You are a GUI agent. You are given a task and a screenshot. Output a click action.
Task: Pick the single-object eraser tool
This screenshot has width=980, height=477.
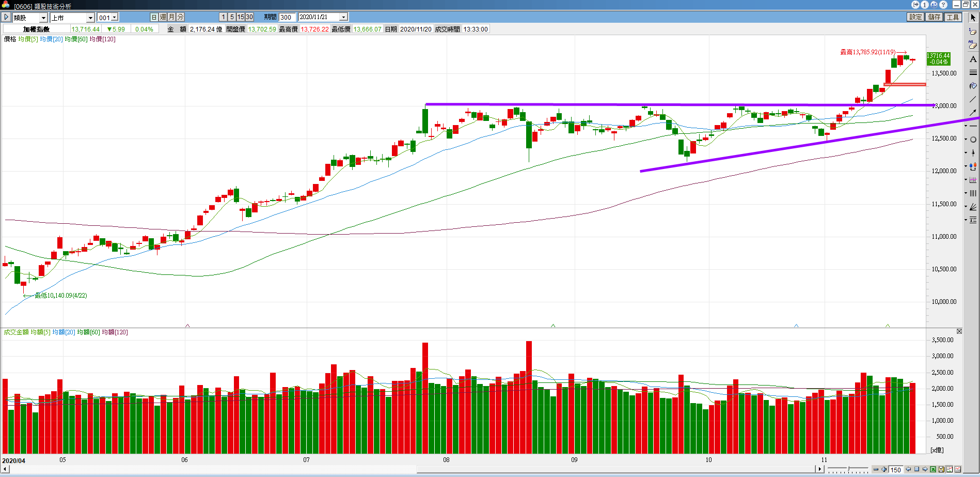pyautogui.click(x=973, y=32)
